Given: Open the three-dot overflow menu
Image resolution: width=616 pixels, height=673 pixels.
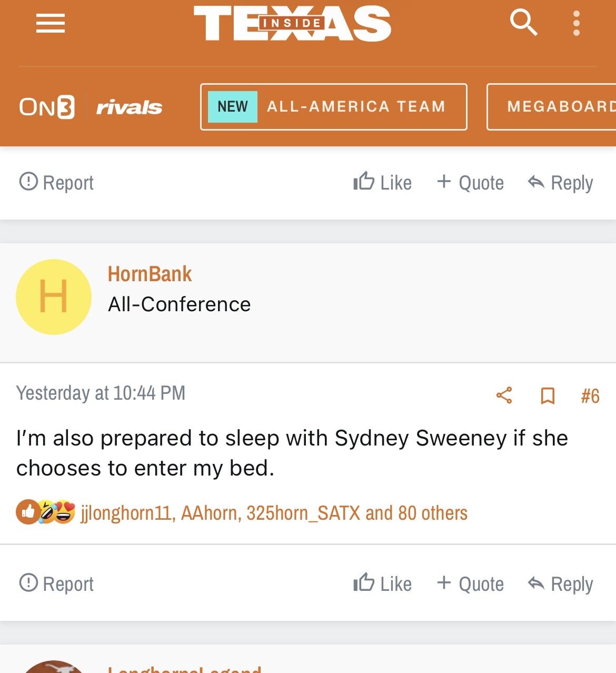Looking at the screenshot, I should (577, 24).
